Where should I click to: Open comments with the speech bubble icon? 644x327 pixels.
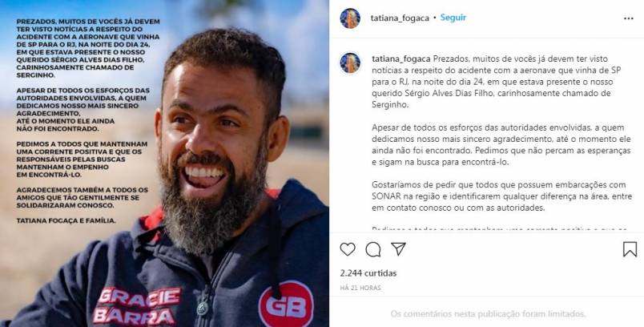click(x=373, y=249)
